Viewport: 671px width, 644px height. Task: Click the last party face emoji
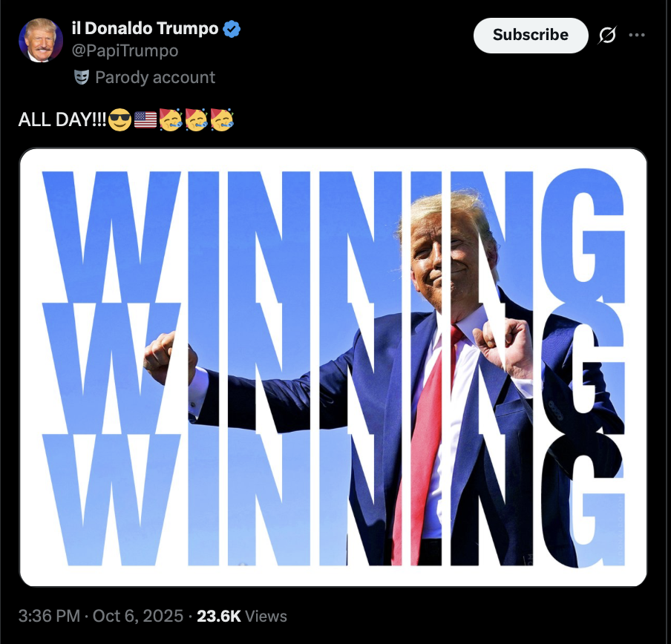point(222,119)
